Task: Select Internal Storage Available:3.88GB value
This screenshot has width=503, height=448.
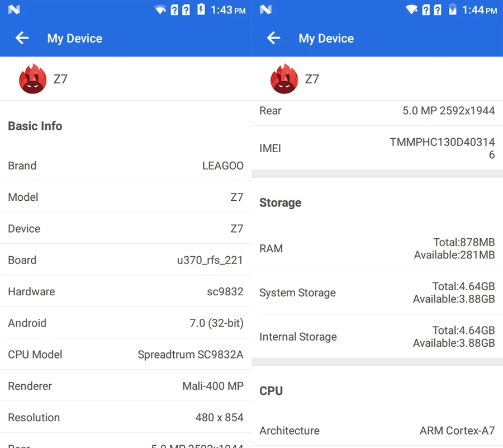Action: pos(454,343)
